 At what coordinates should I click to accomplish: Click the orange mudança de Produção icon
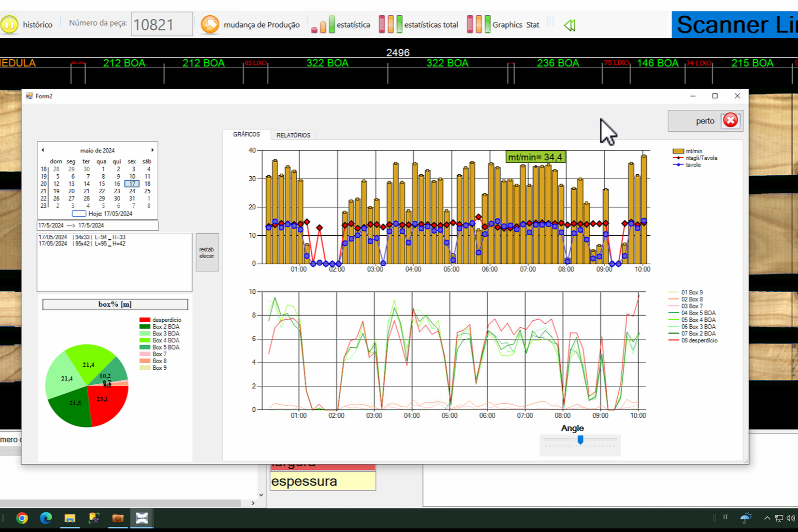coord(210,25)
